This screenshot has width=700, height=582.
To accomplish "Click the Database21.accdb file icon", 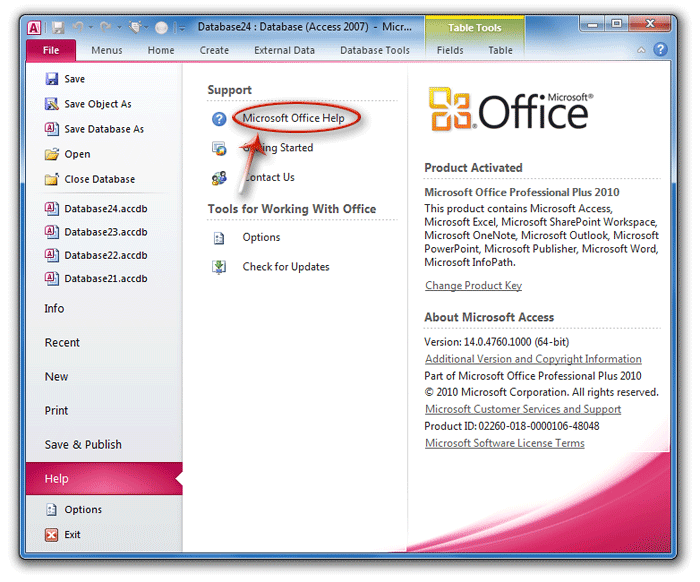I will pos(52,278).
